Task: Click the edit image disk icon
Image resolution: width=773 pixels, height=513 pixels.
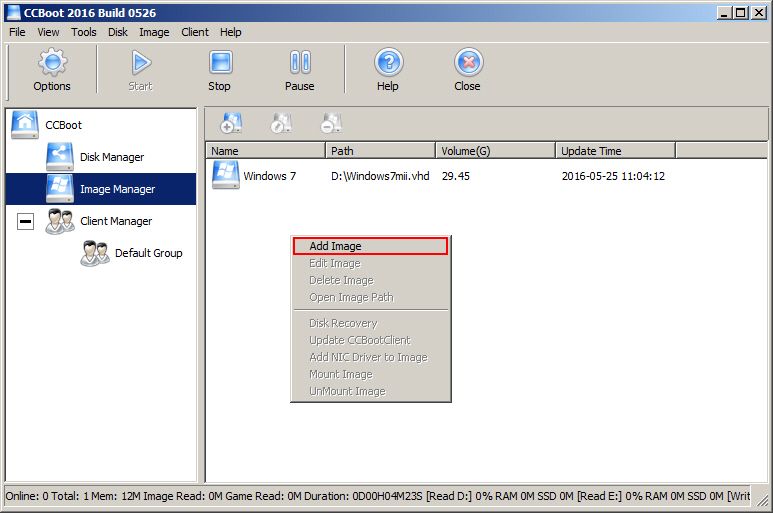Action: tap(281, 123)
